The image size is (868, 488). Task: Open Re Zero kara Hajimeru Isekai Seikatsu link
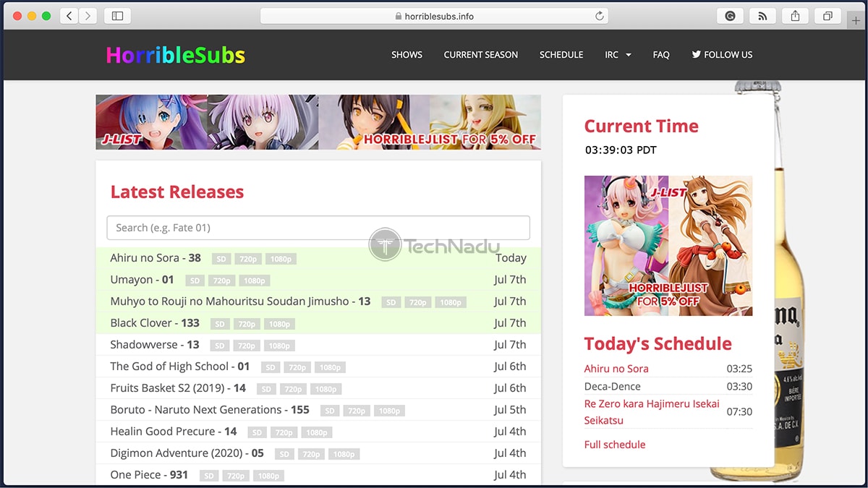(652, 412)
